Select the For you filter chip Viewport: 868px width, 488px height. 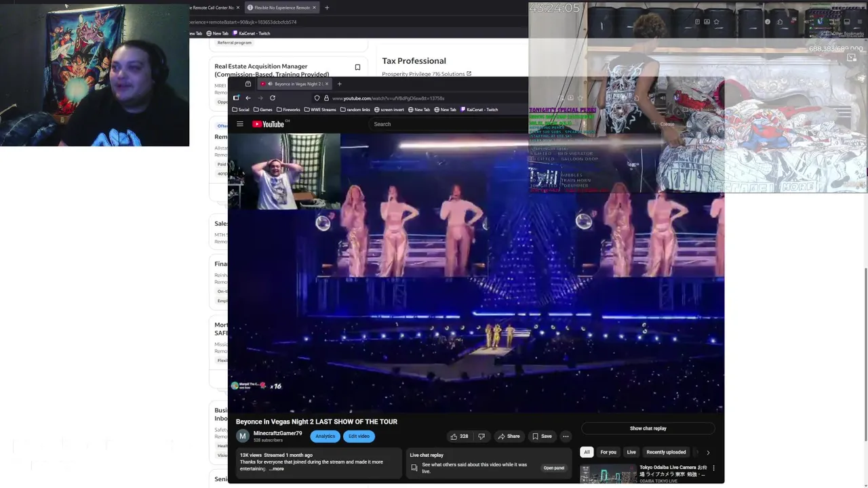tap(608, 452)
